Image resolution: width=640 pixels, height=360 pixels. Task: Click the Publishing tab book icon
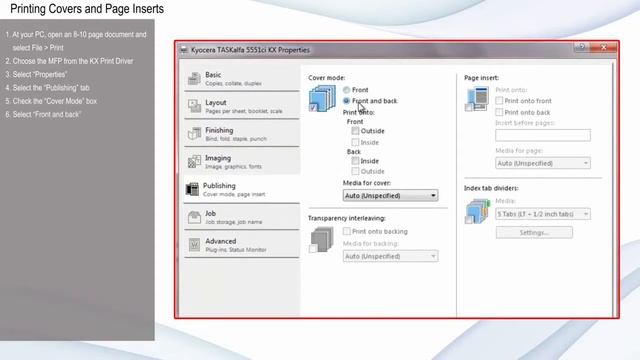tap(192, 189)
